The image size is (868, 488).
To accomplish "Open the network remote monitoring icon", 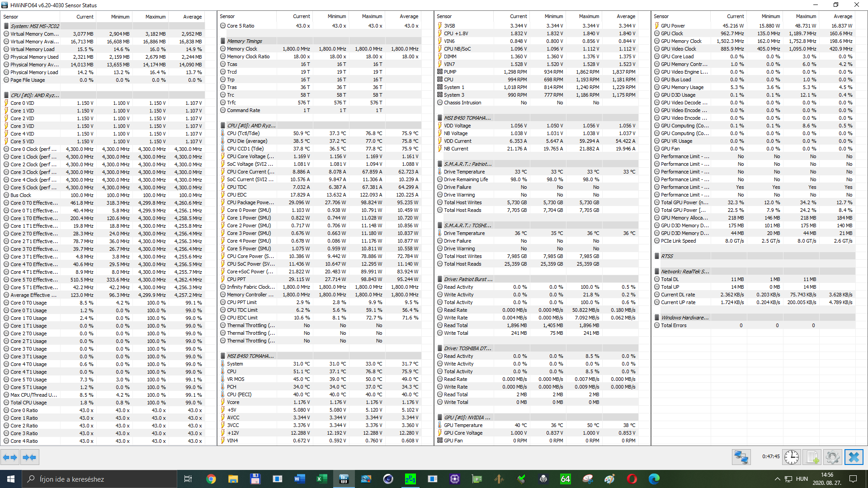I will [x=741, y=457].
